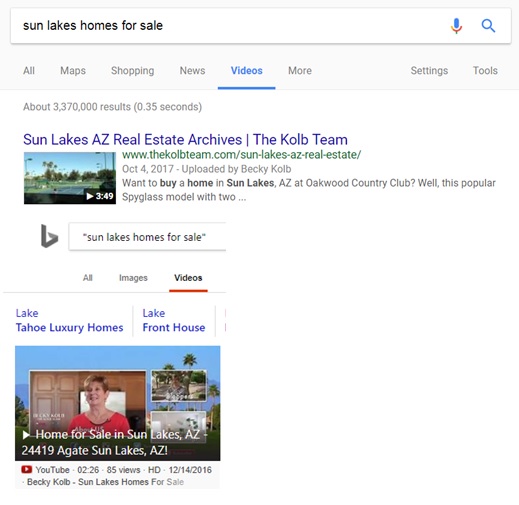
Task: Open the Tools options
Action: (x=485, y=71)
